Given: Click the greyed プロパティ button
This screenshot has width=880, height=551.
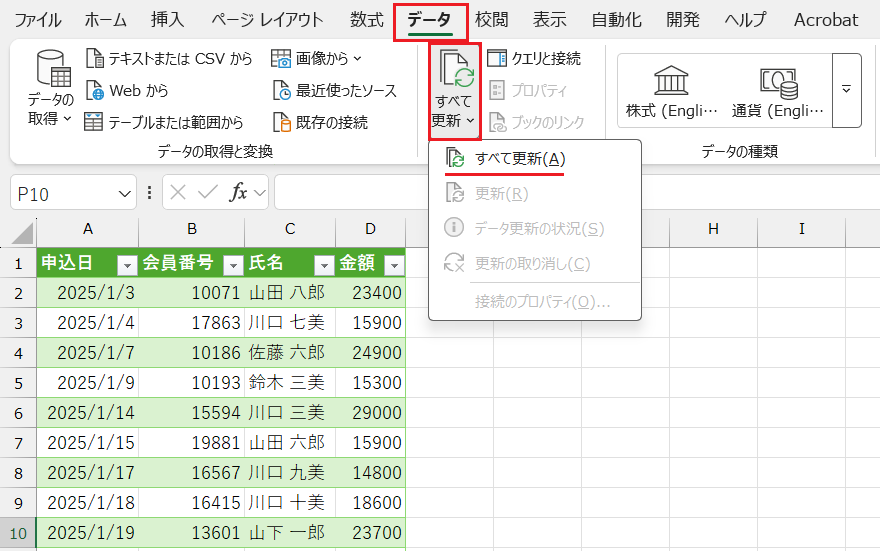Looking at the screenshot, I should click(x=528, y=90).
